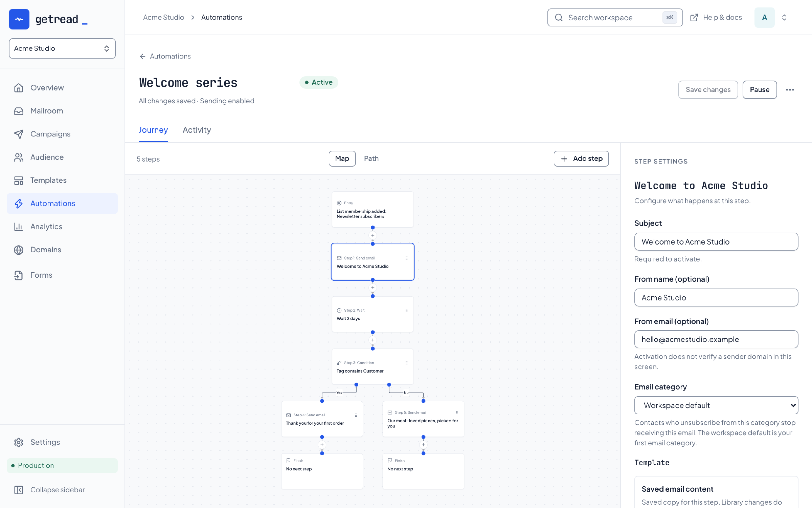Click the Subject input field
812x508 pixels.
[x=716, y=242]
